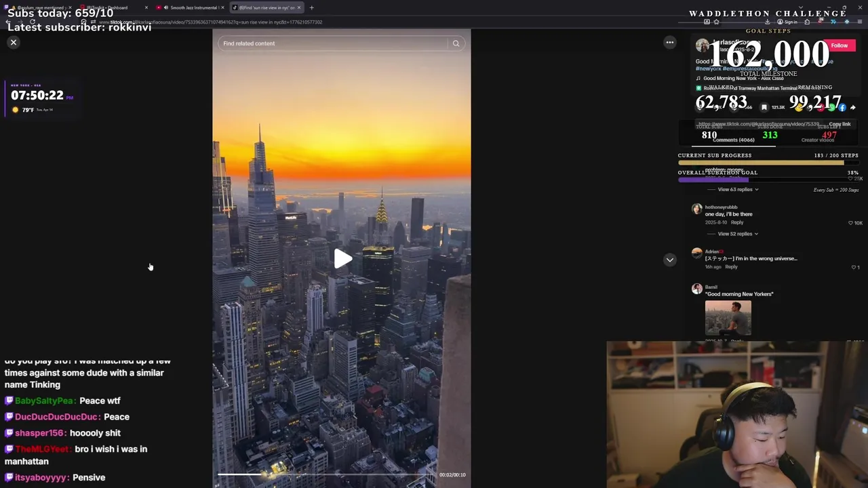Open the three-dot more options menu
Screen dimensions: 868x488
(669, 42)
